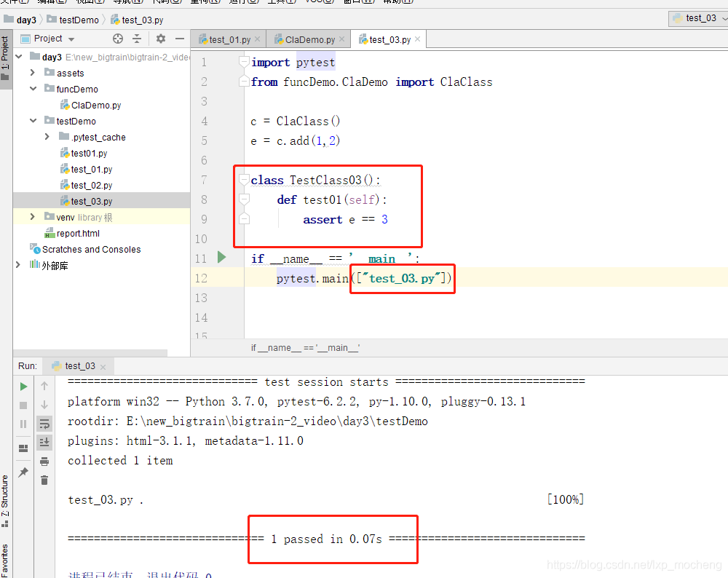Collapse the testDemo folder
This screenshot has width=728, height=578.
(33, 121)
